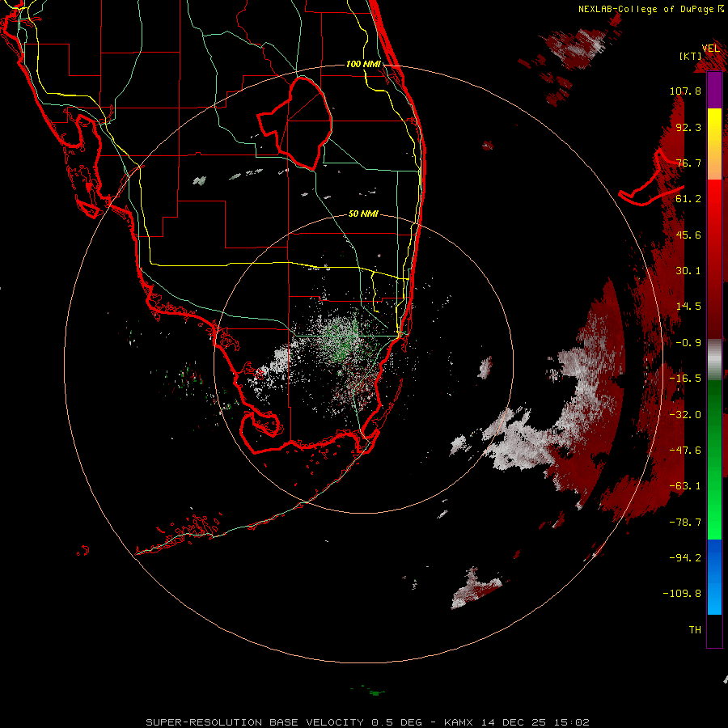728x728 pixels.
Task: Click the -47.6 velocity scale value
Action: click(685, 451)
